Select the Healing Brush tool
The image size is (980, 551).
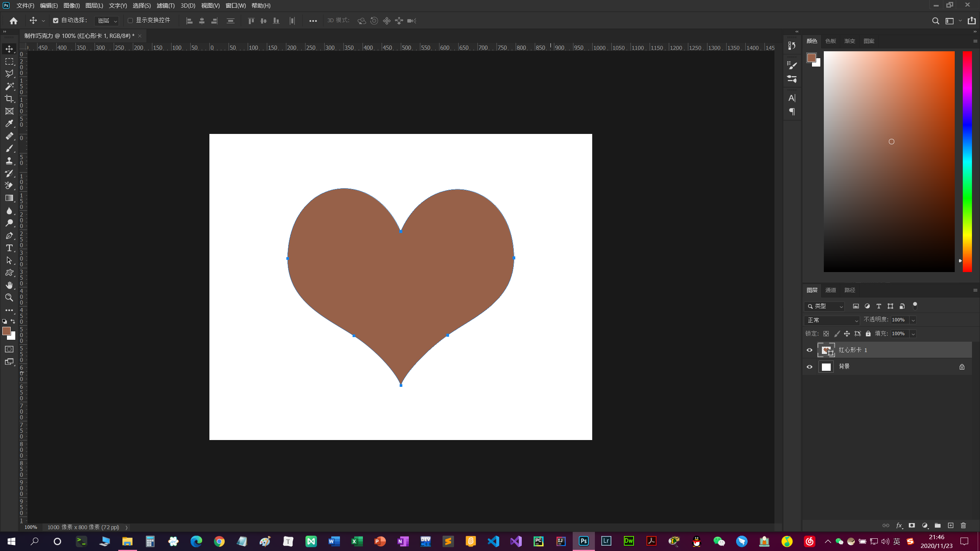coord(9,136)
